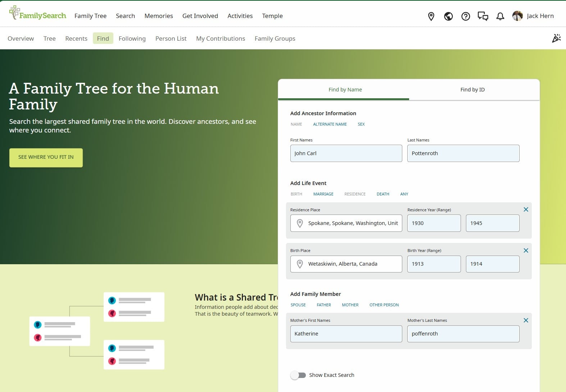The width and height of the screenshot is (566, 392).
Task: Select the Find by Name tab
Action: point(344,90)
